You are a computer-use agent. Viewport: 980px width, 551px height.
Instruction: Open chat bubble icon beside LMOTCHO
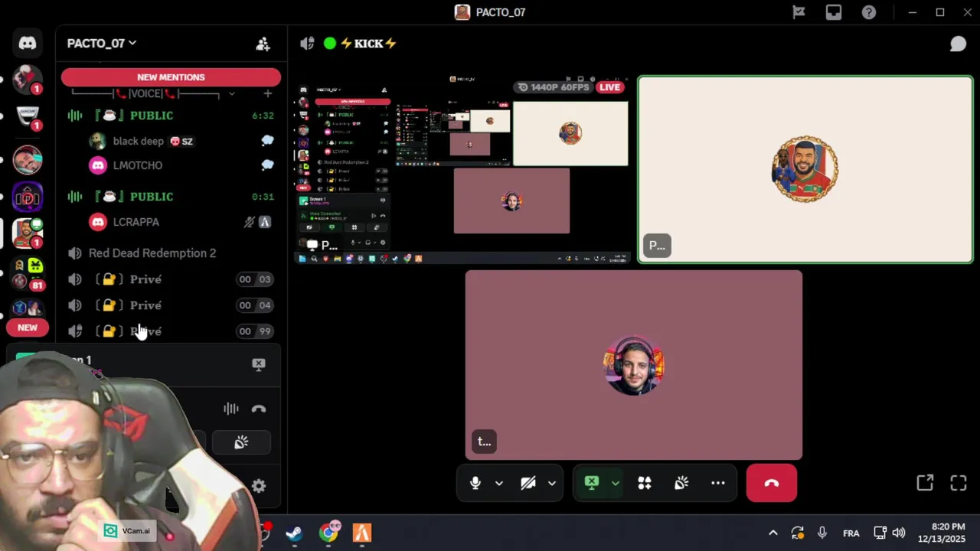point(267,165)
